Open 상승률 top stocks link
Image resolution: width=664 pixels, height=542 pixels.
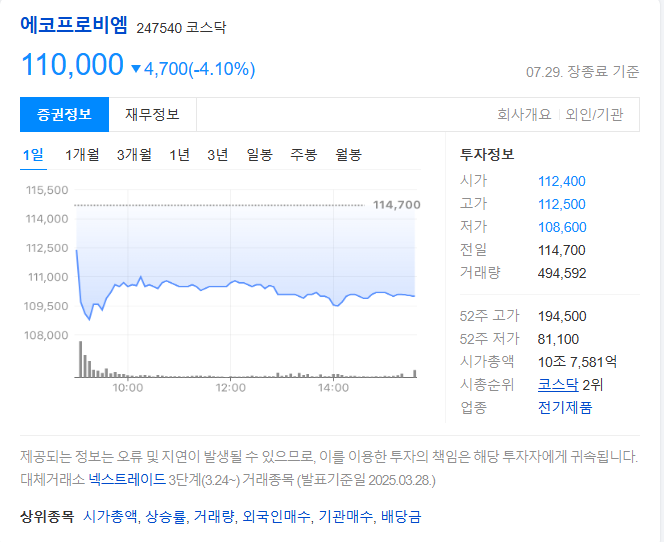click(x=165, y=517)
